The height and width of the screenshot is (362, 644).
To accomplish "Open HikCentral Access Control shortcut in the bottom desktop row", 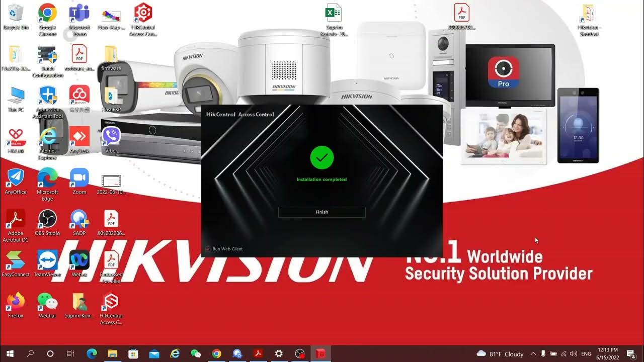I will click(x=111, y=309).
